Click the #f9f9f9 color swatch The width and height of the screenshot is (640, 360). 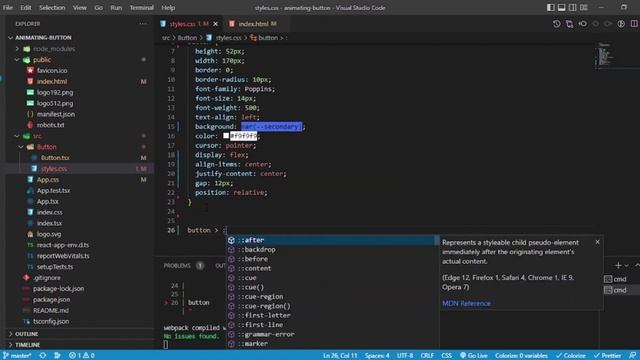coord(226,136)
